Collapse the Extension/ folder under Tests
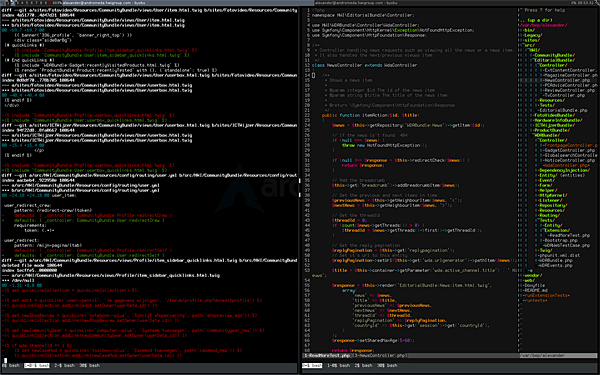This screenshot has width=600, height=375. tap(556, 230)
